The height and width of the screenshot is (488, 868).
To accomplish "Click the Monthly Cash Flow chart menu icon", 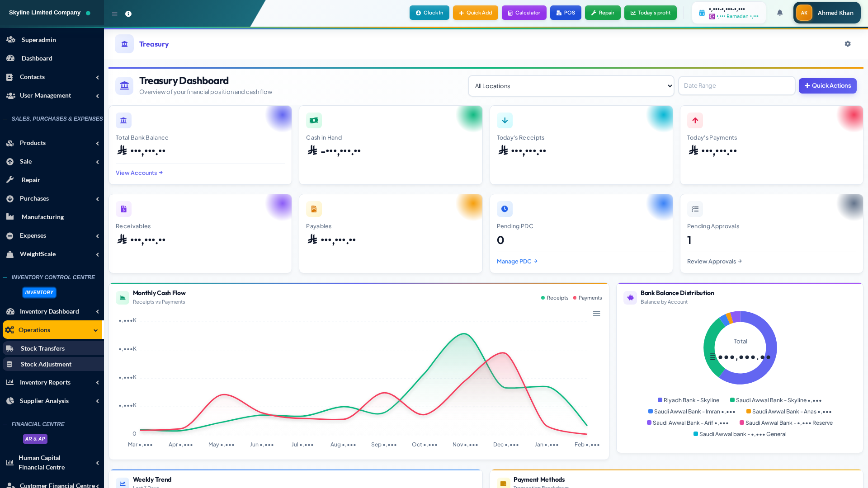I will click(x=596, y=313).
